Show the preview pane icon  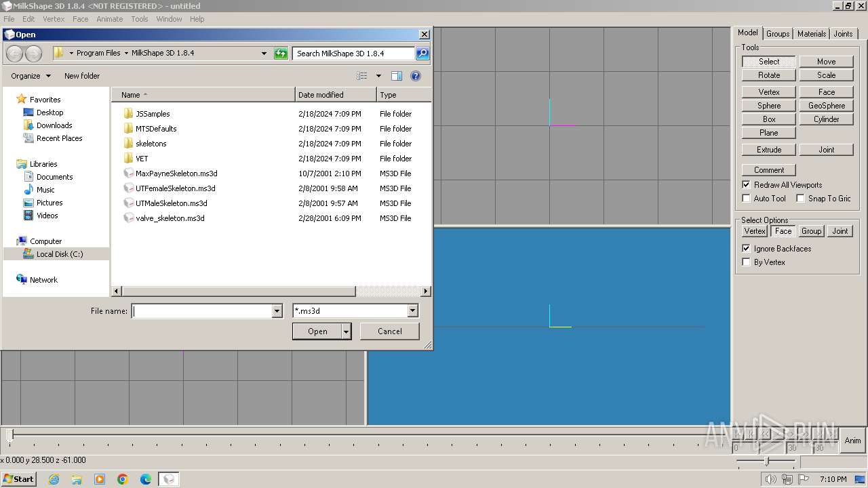[x=397, y=76]
